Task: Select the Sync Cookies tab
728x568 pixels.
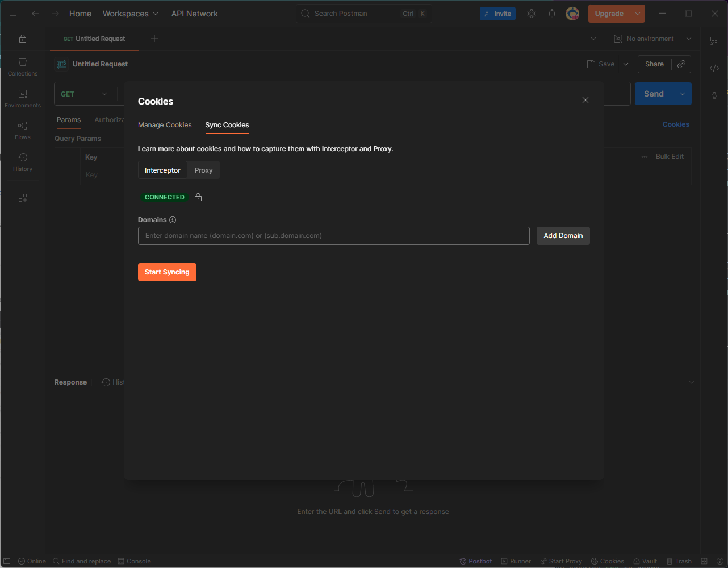Action: 227,125
